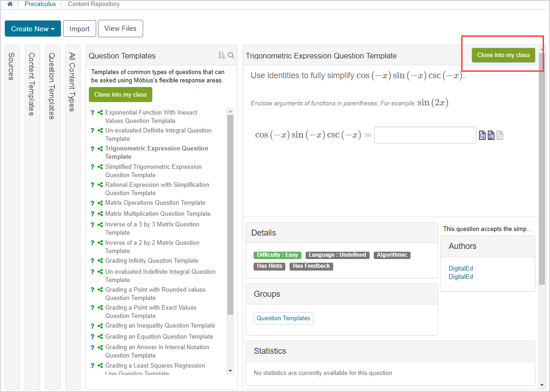This screenshot has height=392, width=550.
Task: Select the preview document icon beside answer box
Action: [x=482, y=135]
